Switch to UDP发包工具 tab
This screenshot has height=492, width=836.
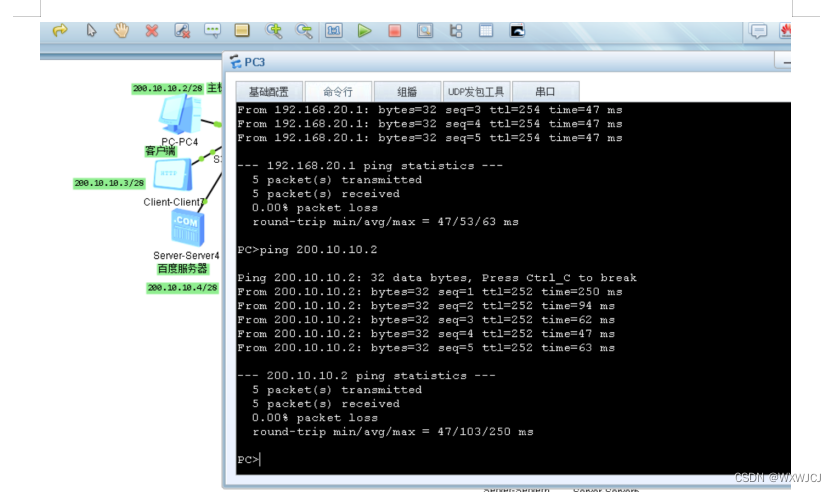coord(476,92)
